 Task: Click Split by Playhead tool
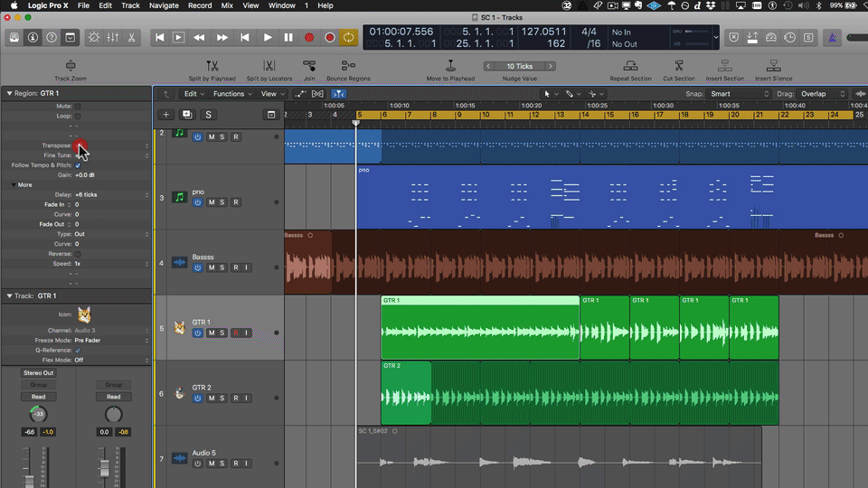coord(212,70)
